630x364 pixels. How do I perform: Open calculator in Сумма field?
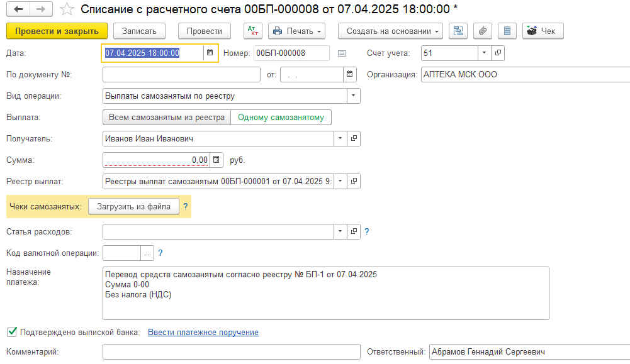point(217,160)
